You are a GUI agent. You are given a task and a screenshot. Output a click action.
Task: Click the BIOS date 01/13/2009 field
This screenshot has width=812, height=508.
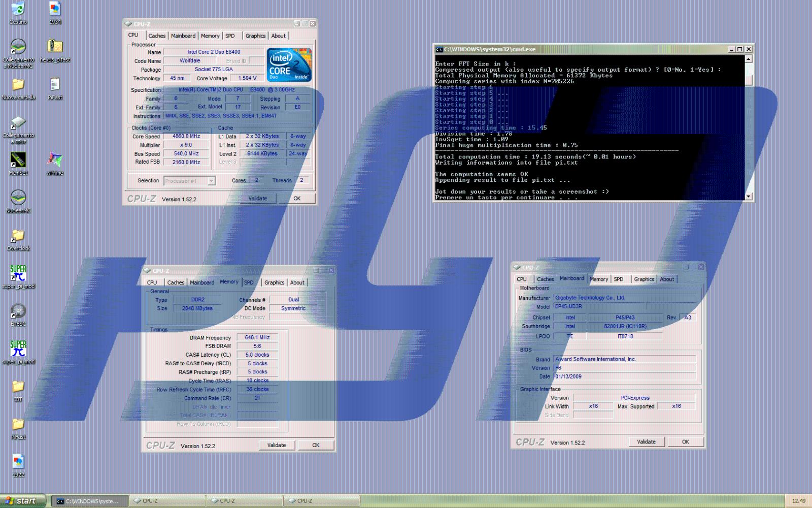tap(624, 377)
